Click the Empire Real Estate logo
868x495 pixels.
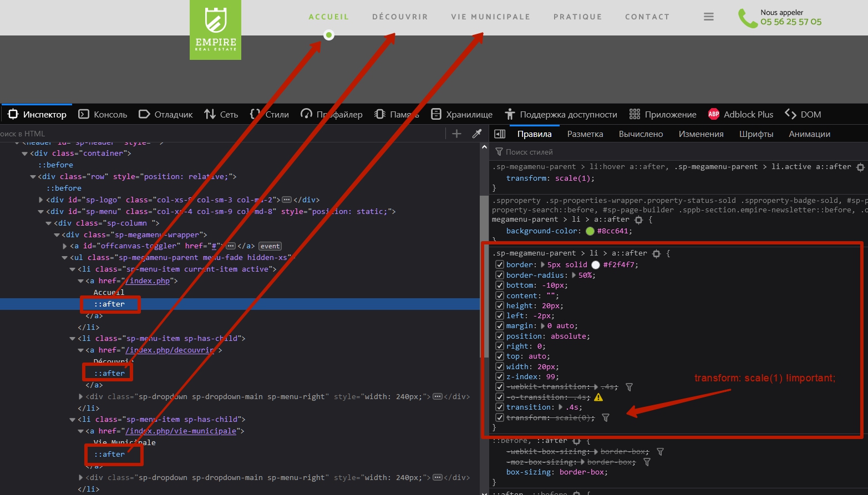215,30
